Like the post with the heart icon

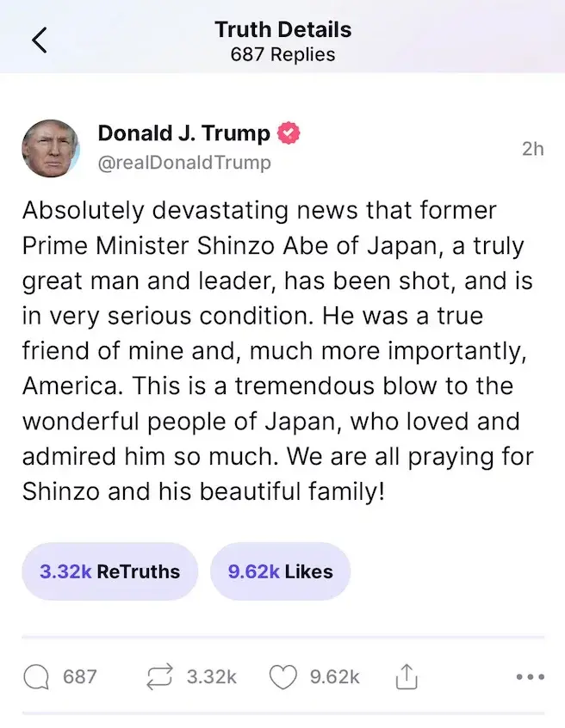click(x=283, y=677)
